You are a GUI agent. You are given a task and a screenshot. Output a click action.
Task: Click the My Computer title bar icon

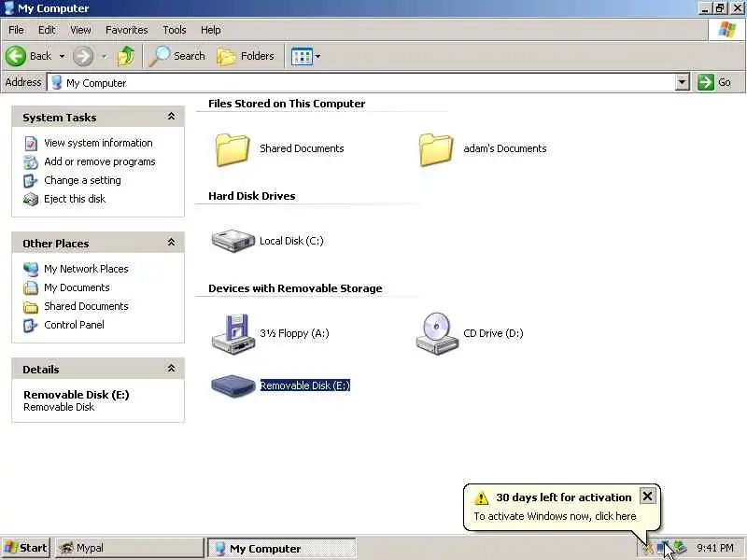tap(9, 8)
